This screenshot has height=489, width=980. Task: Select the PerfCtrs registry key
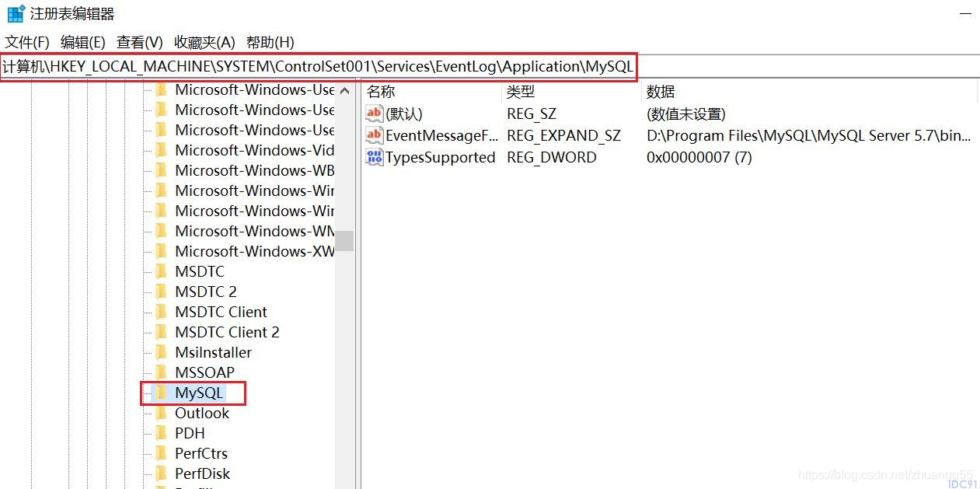coord(201,453)
